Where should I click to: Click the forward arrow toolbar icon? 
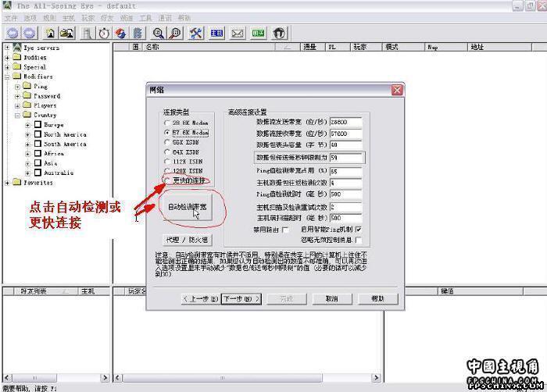click(30, 33)
